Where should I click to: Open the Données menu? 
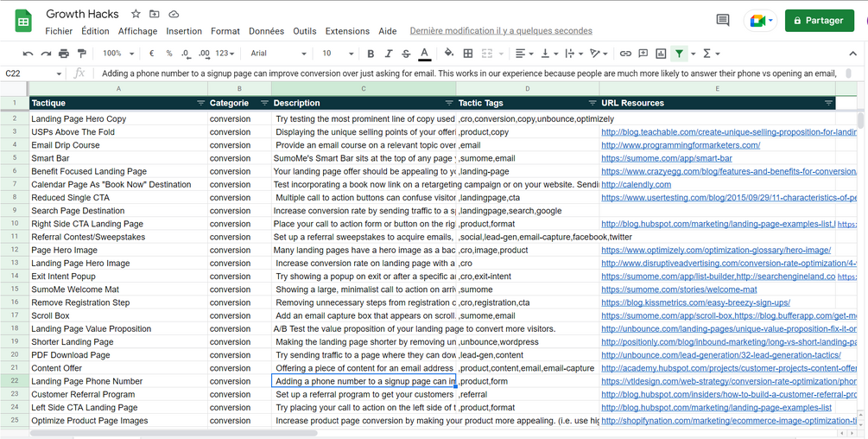266,31
